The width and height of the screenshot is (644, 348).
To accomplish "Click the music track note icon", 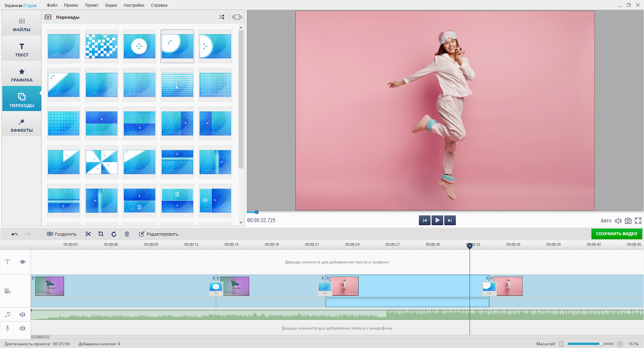I will coord(8,315).
